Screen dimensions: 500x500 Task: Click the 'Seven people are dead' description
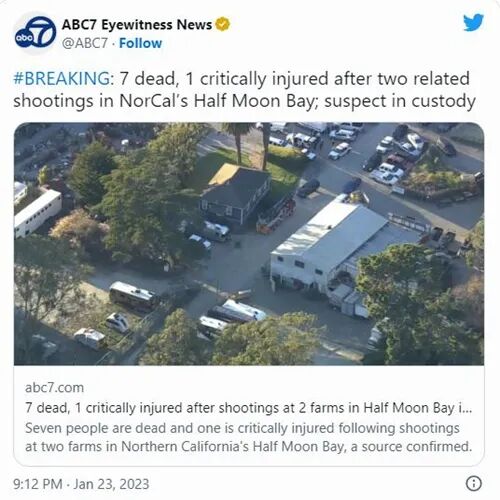point(249,437)
